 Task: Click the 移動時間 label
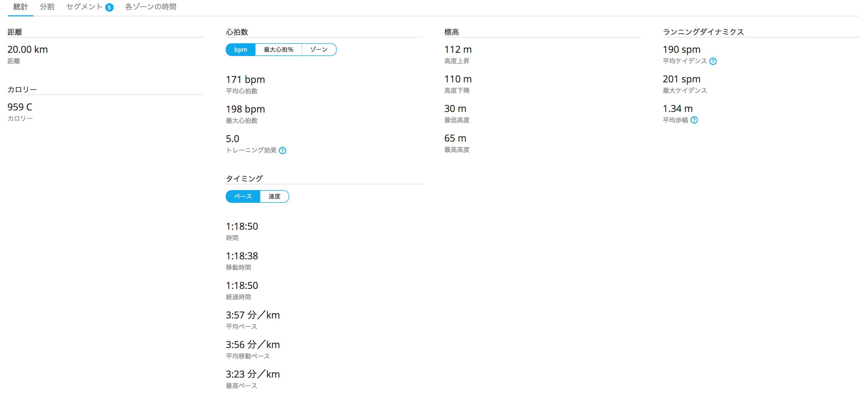point(238,268)
